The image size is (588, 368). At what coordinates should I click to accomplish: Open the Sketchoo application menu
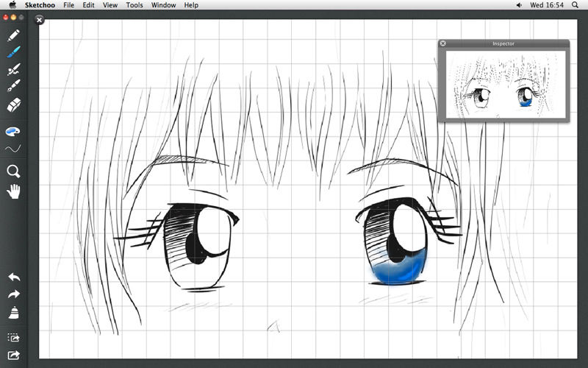click(40, 5)
